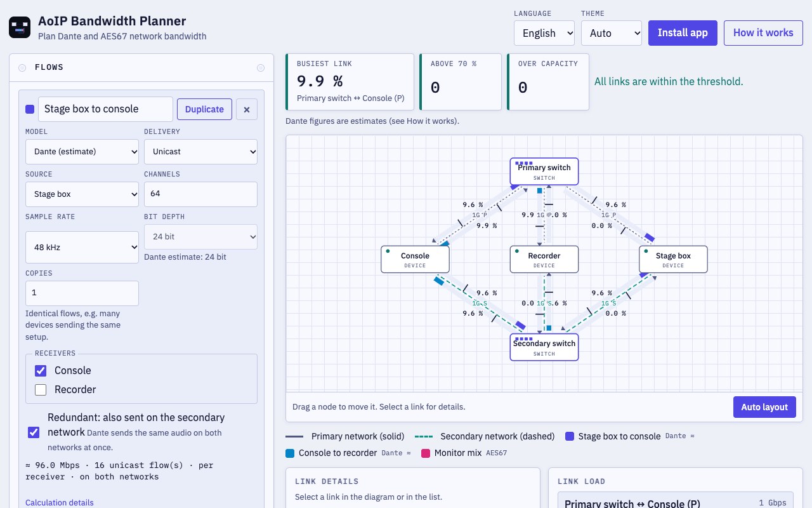This screenshot has width=812, height=508.
Task: Disable the Redundant secondary network checkbox
Action: coord(34,432)
